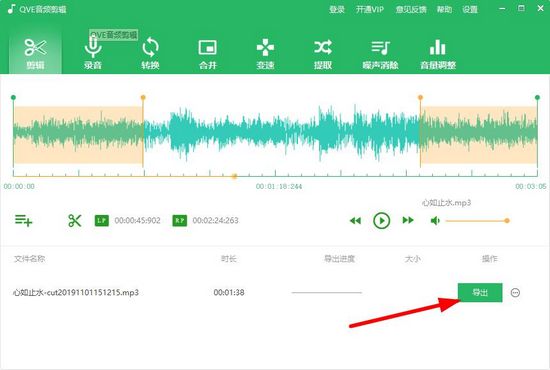Click the current time 00:01:18:244
This screenshot has height=370, width=550.
click(x=279, y=187)
